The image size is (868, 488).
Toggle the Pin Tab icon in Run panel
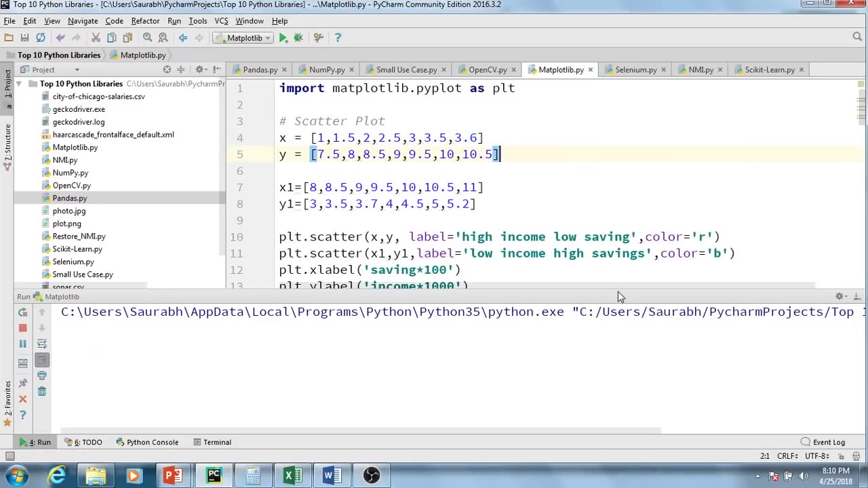pyautogui.click(x=22, y=383)
